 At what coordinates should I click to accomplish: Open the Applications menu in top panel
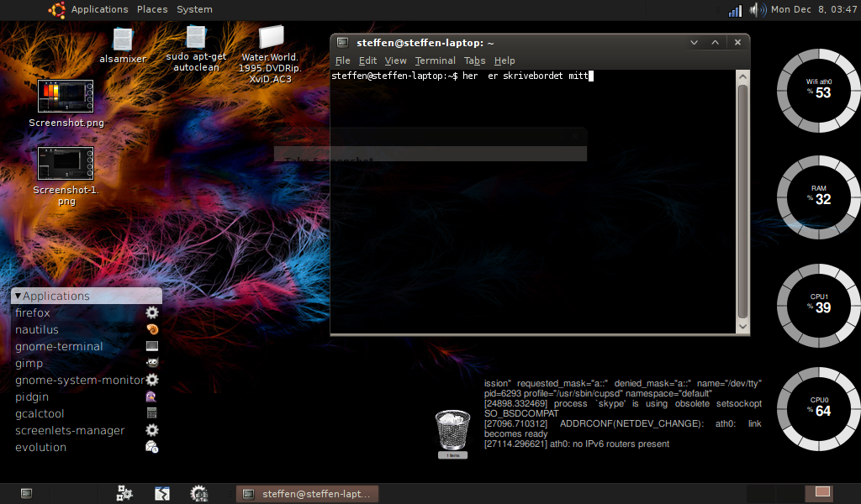point(99,9)
